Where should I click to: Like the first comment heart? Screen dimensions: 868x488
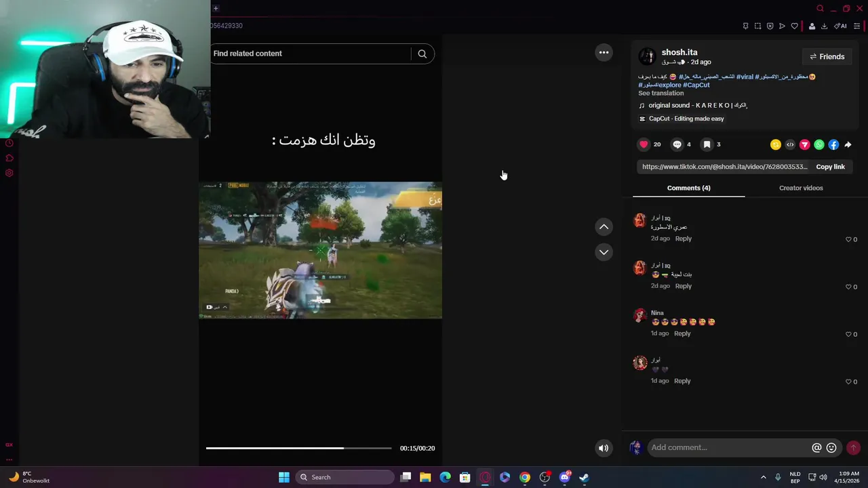tap(848, 239)
